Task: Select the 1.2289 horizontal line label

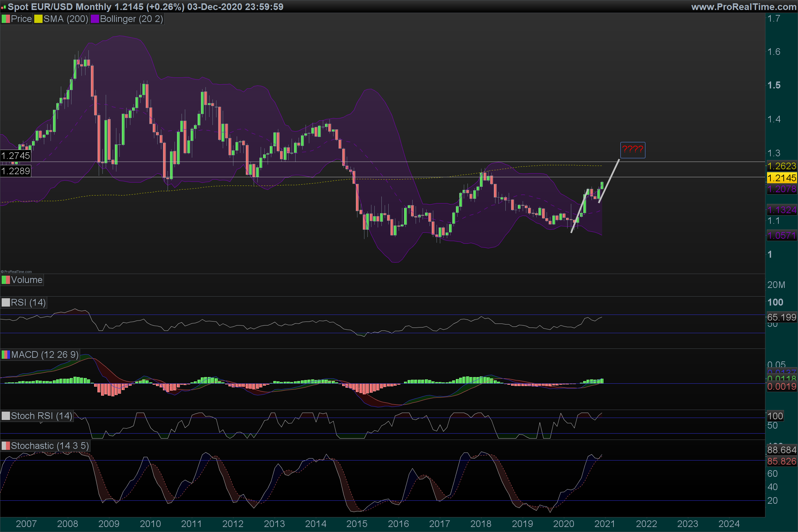Action: (16, 171)
